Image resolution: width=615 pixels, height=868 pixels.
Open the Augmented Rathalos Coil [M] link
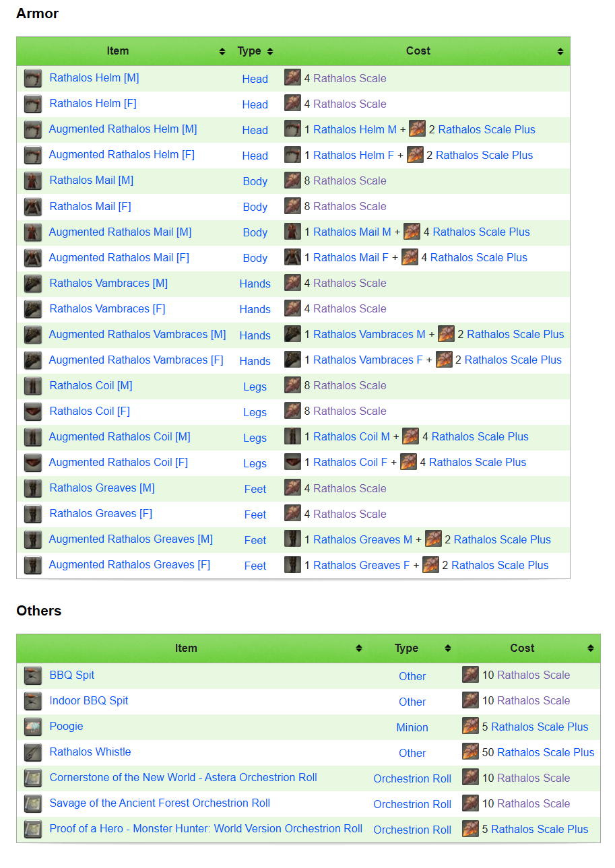120,436
